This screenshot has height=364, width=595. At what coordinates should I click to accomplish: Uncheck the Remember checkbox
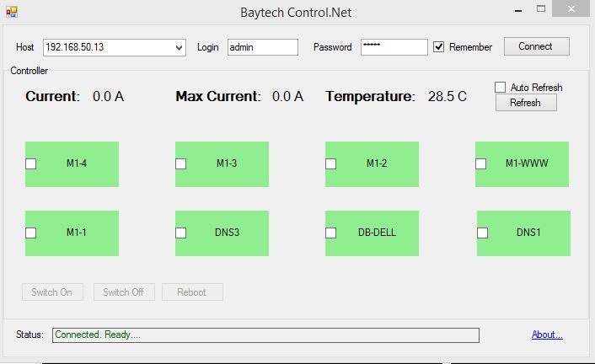tap(439, 47)
